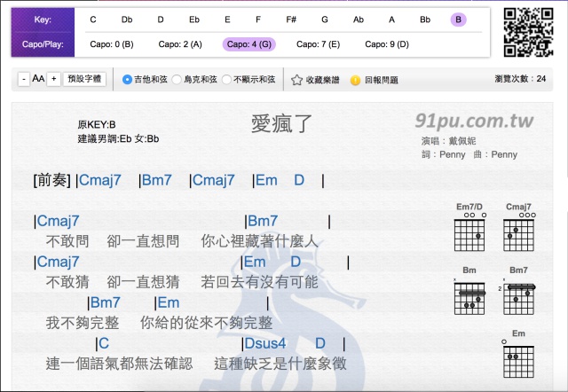Click the star favorite icon
The height and width of the screenshot is (392, 568).
click(x=296, y=80)
